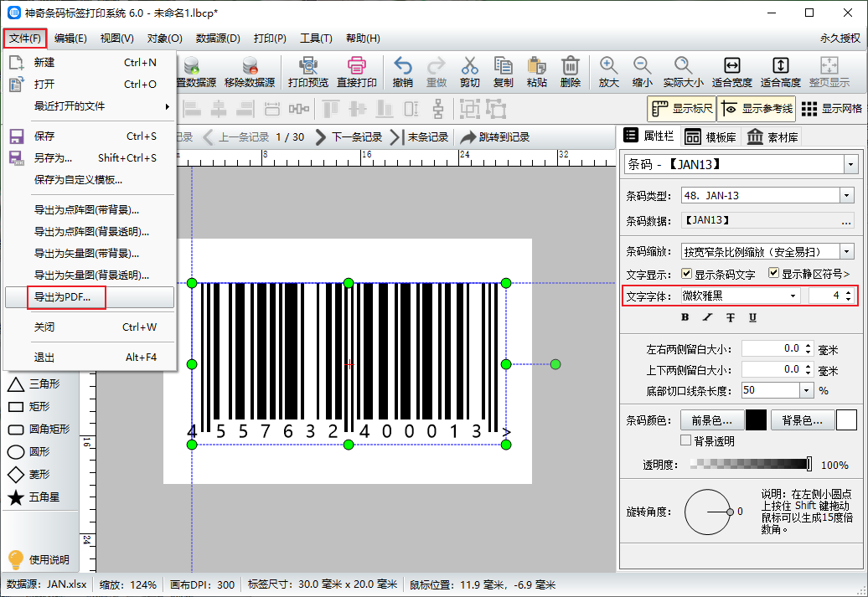This screenshot has height=597, width=868.
Task: Click the Fit Height (适合高度) icon
Action: pos(781,66)
